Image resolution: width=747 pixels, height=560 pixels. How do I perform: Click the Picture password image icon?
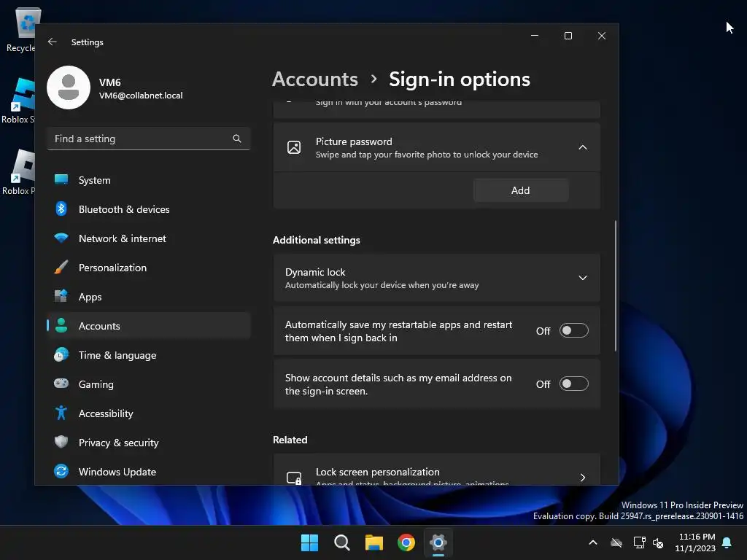click(x=294, y=147)
